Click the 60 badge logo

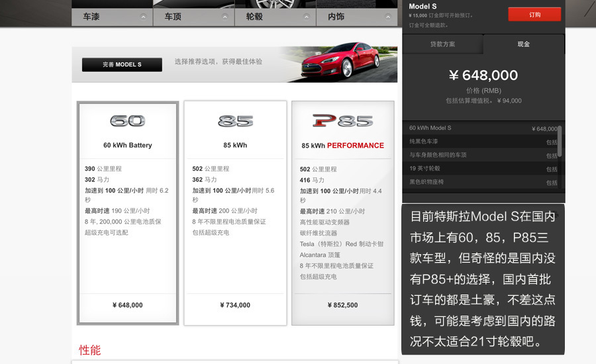tap(128, 121)
